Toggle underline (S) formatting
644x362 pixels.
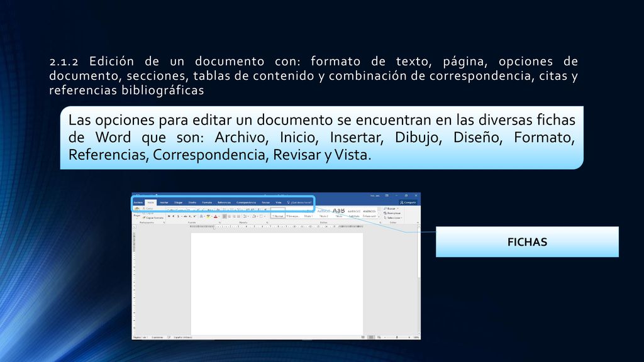178,216
